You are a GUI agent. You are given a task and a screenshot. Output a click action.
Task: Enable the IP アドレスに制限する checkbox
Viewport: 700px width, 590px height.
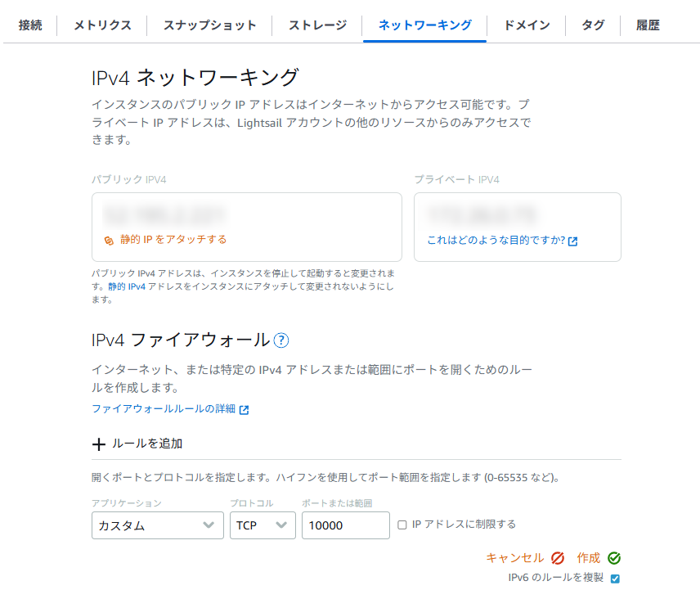[x=402, y=525]
